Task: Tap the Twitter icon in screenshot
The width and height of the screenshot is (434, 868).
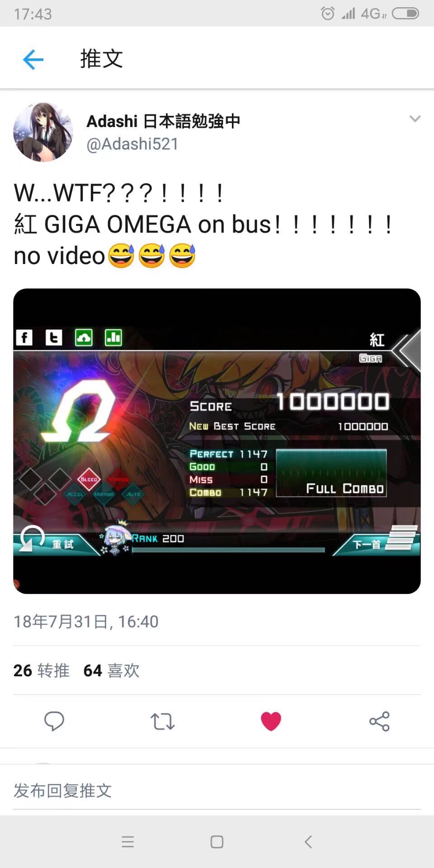Action: coord(54,338)
